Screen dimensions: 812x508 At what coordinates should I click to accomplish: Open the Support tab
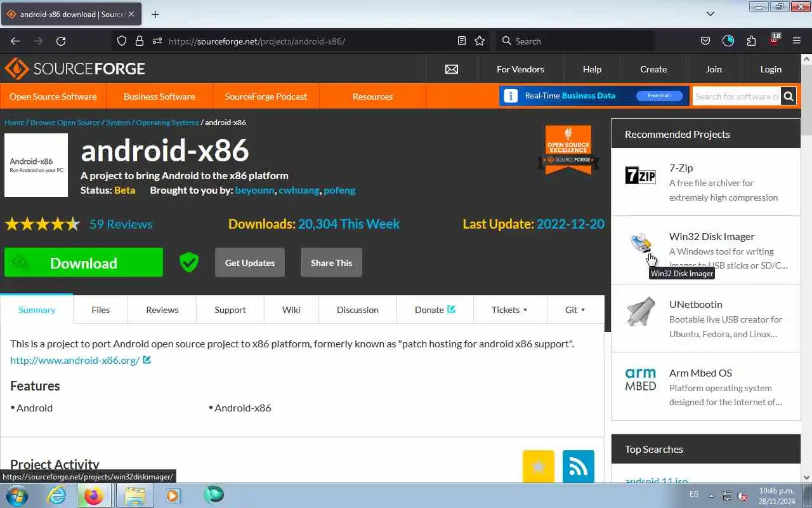(x=230, y=310)
